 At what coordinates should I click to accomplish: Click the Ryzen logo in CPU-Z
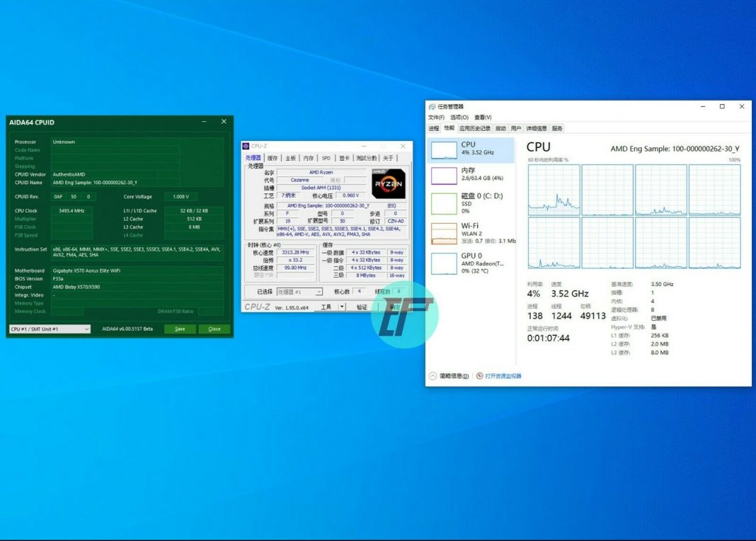389,183
